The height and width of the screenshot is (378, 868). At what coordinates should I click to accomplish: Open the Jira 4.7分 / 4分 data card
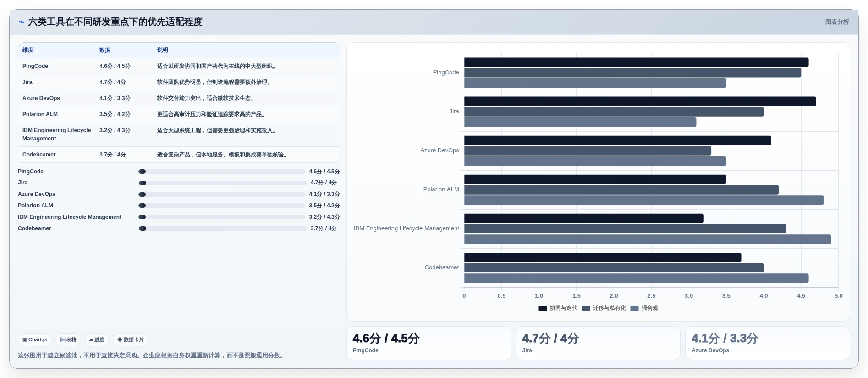tap(598, 343)
